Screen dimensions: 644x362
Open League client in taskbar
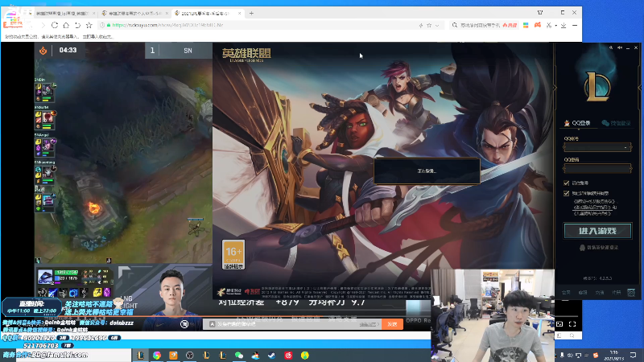(140, 355)
